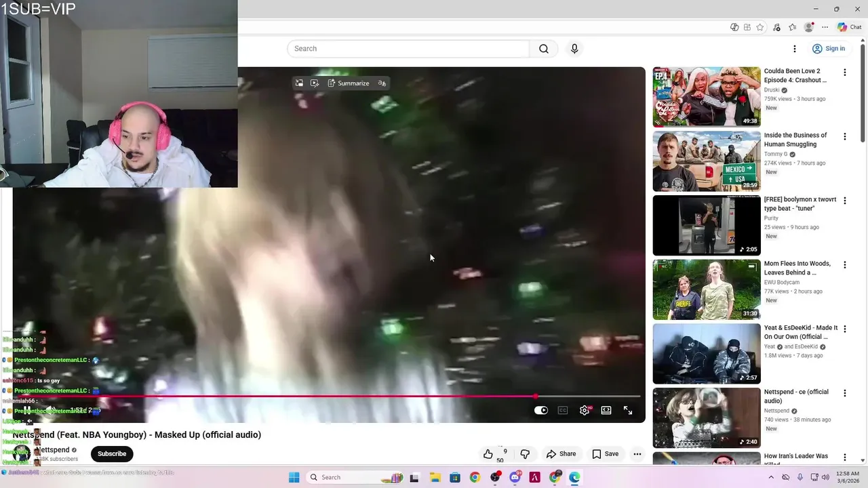Image resolution: width=868 pixels, height=488 pixels.
Task: Open OBS Studio from taskbar
Action: 495,477
